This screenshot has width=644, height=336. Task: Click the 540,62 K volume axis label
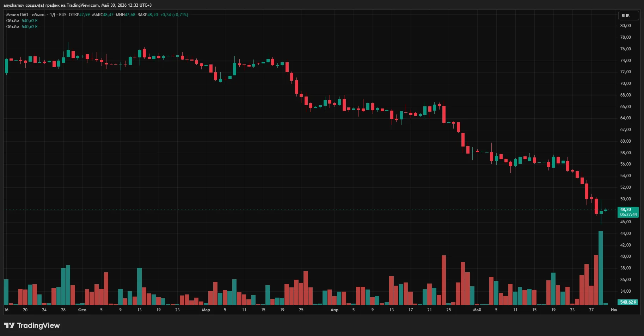tap(628, 302)
